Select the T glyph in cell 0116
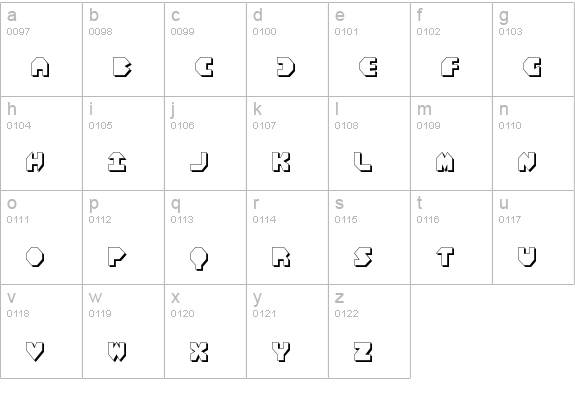The height and width of the screenshot is (414, 575). click(x=445, y=257)
